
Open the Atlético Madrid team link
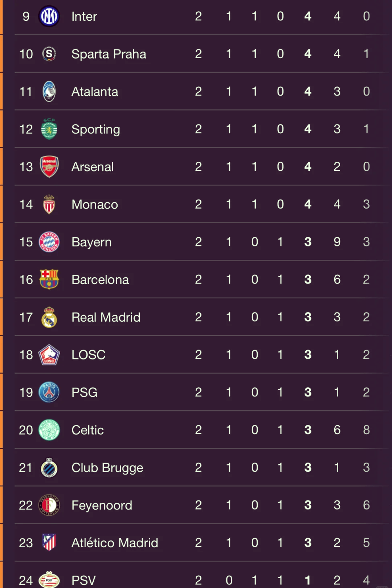(115, 543)
